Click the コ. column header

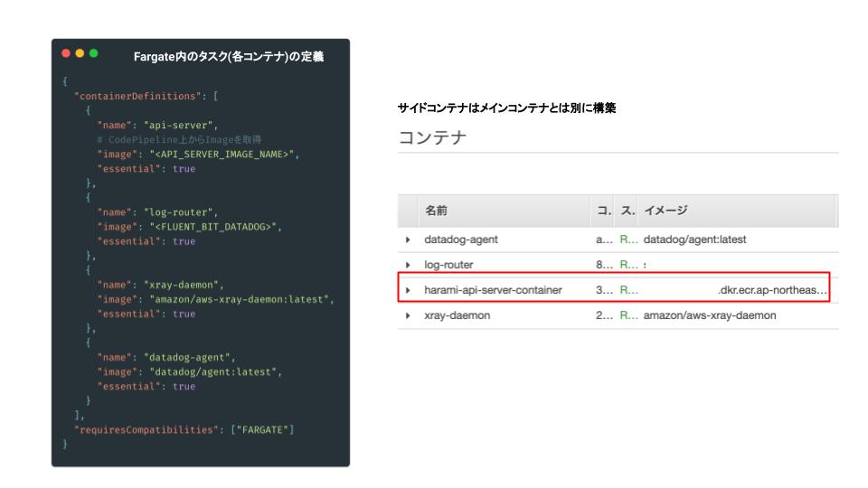pyautogui.click(x=603, y=211)
